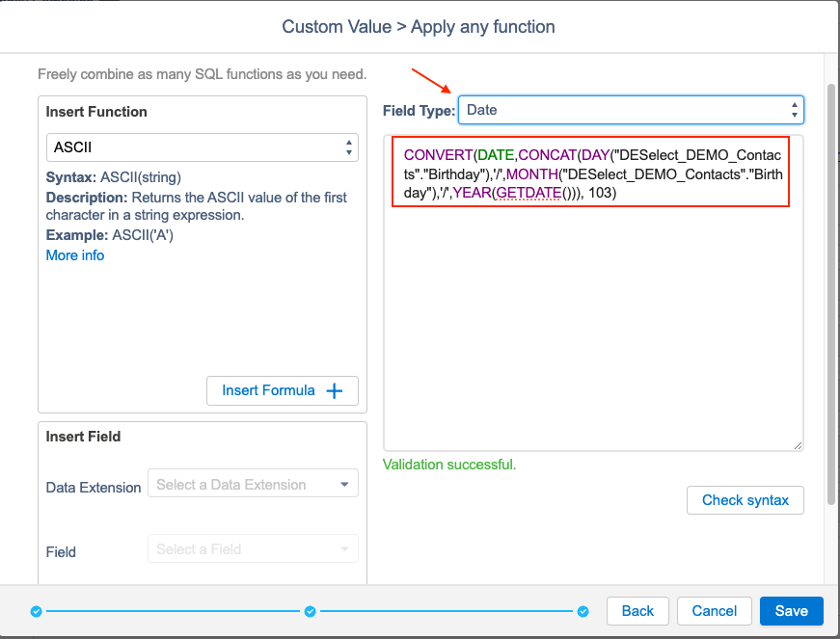Open the disabled Select a Field dropdown
The width and height of the screenshot is (840, 639).
coord(253,548)
